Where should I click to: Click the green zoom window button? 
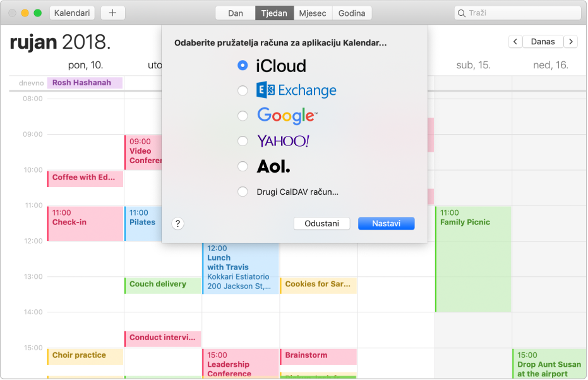(x=37, y=13)
